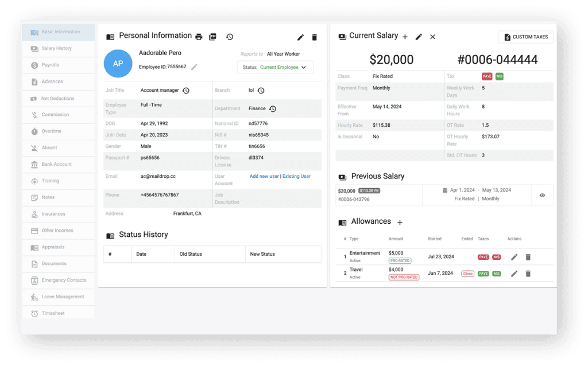
Task: Add a new Current Salary
Action: point(405,37)
